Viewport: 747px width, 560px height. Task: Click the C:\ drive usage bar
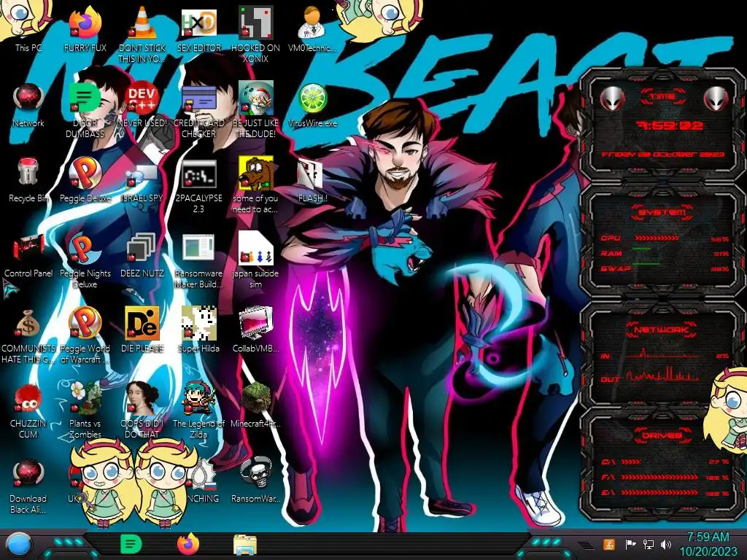click(631, 462)
